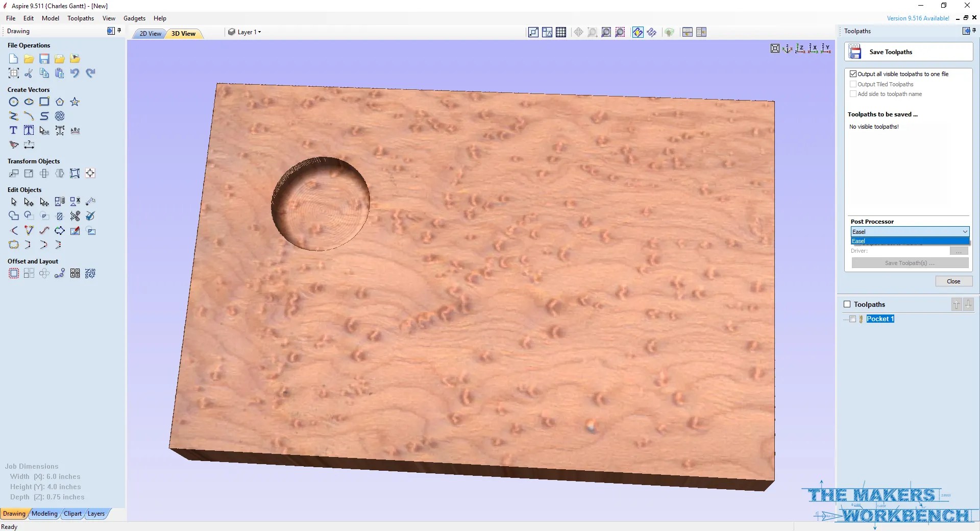This screenshot has height=531, width=980.
Task: Select the Interactive Trim scissors tool
Action: (x=75, y=216)
